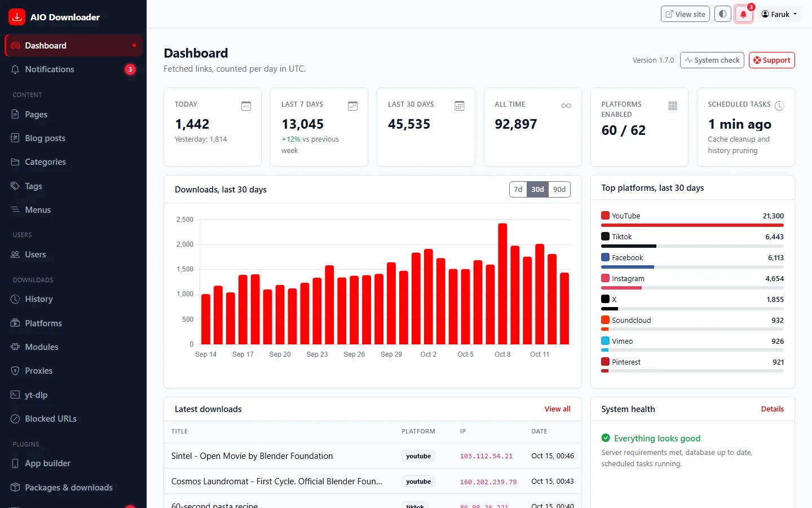Select the 30d chart range
Screen dimensions: 812x508
(x=537, y=190)
